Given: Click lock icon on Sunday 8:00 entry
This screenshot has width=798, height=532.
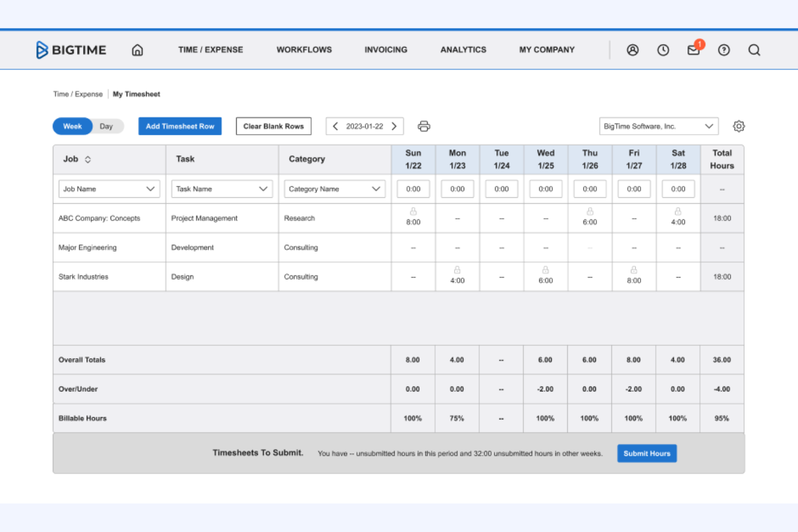Looking at the screenshot, I should 413,211.
